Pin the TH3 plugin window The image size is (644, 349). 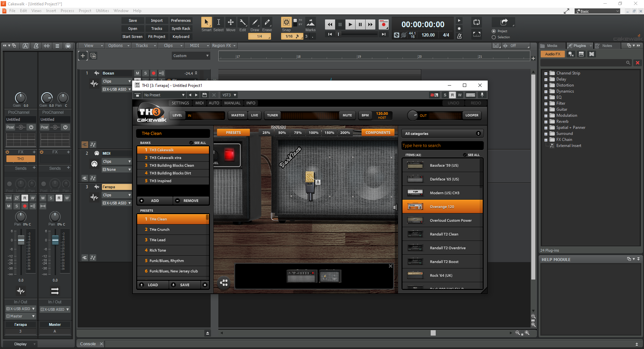[x=482, y=95]
